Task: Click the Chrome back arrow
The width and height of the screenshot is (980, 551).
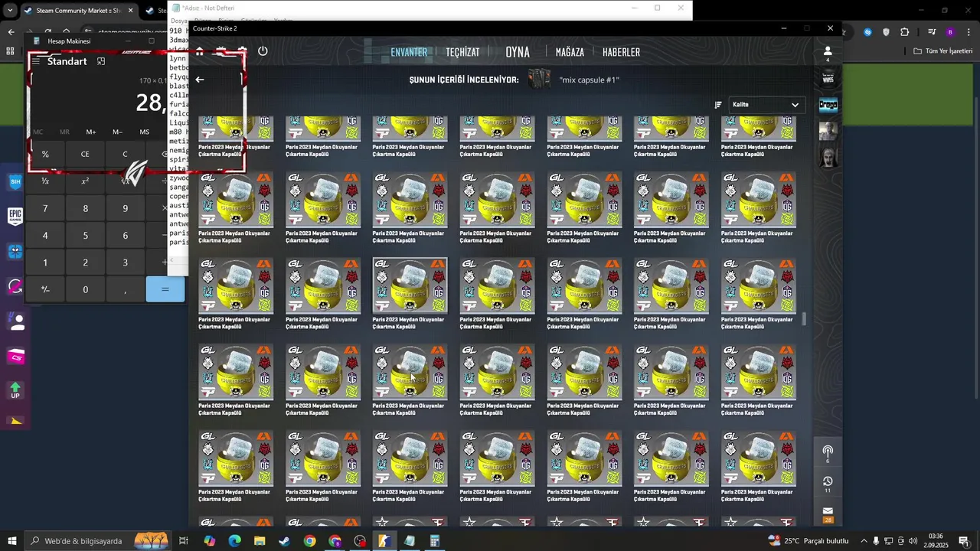Action: pyautogui.click(x=11, y=32)
